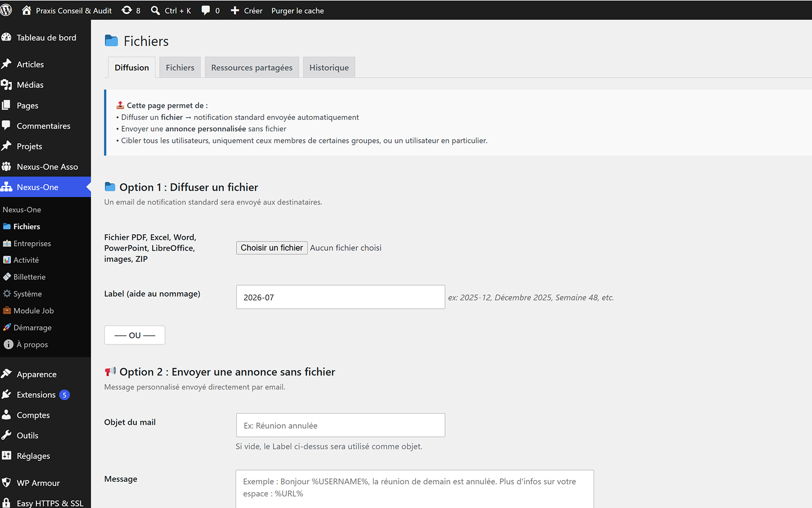Click the Démarrage rocket icon
The image size is (812, 508).
7,327
